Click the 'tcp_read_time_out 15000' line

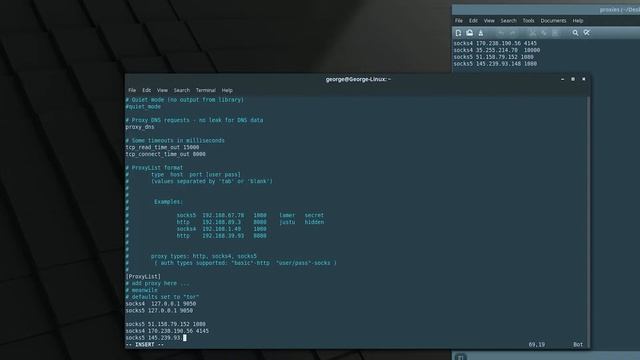tap(162, 147)
